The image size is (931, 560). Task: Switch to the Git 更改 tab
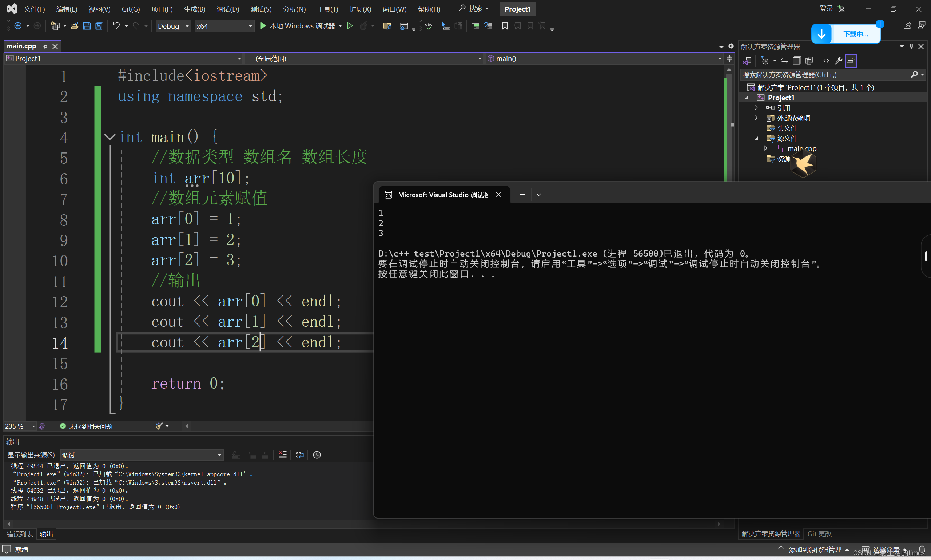click(x=819, y=534)
